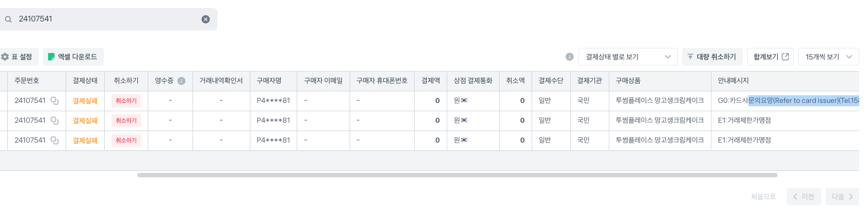The image size is (868, 223).
Task: Copy order number in third row
Action: point(55,140)
